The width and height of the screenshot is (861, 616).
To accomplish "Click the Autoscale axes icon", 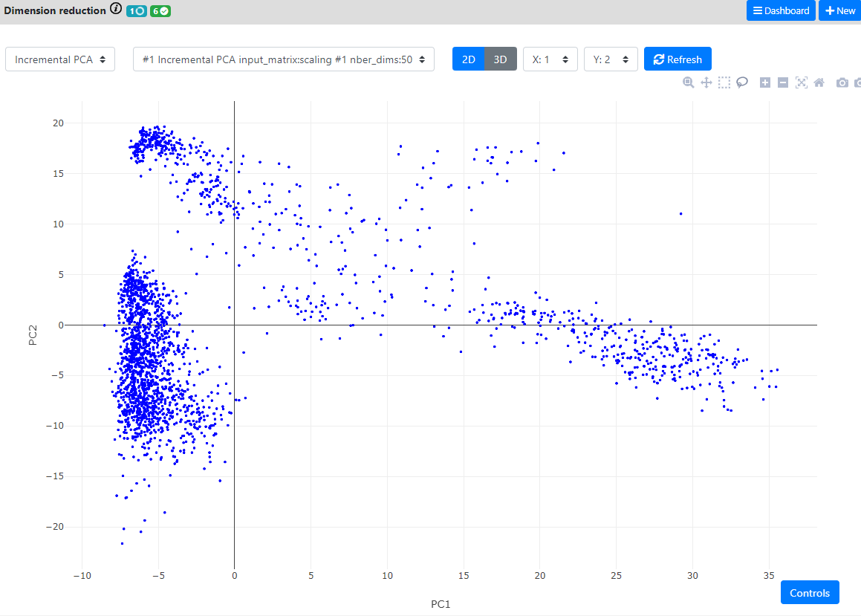I will point(801,82).
